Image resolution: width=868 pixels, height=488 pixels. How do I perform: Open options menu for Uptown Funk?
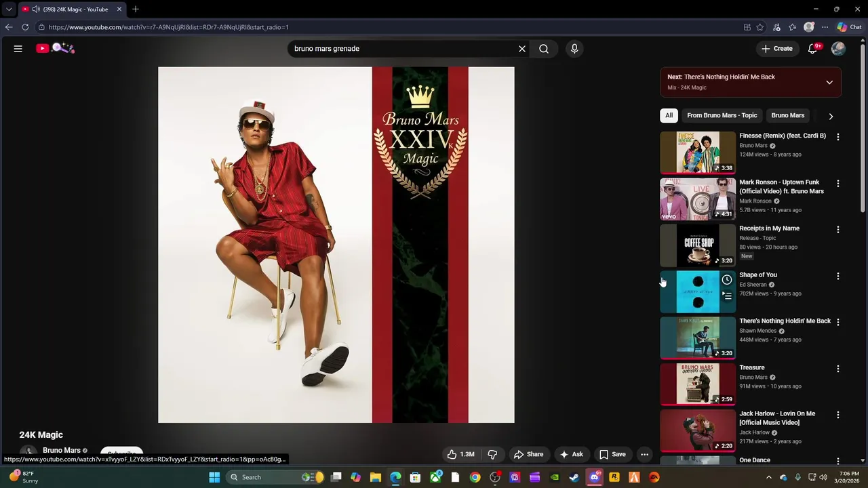(x=838, y=184)
